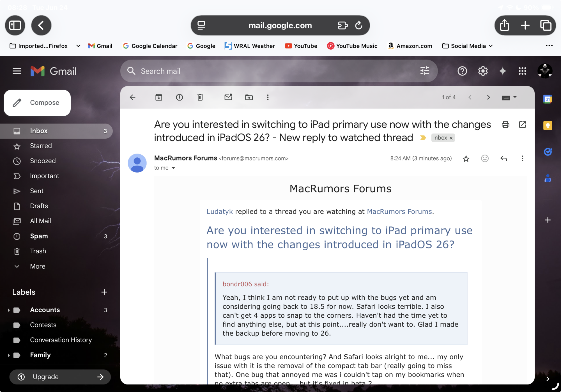Toggle the main menu hamburger button
The width and height of the screenshot is (561, 392).
pyautogui.click(x=17, y=71)
